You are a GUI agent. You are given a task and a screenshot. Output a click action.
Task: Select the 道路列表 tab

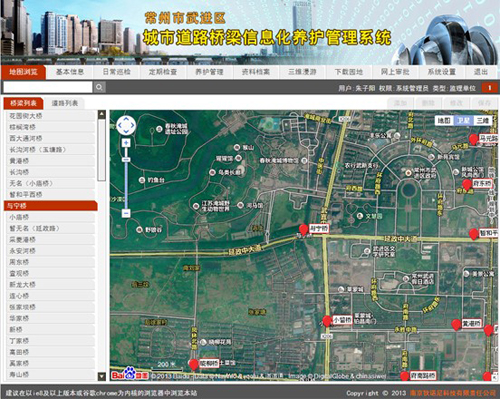point(65,103)
